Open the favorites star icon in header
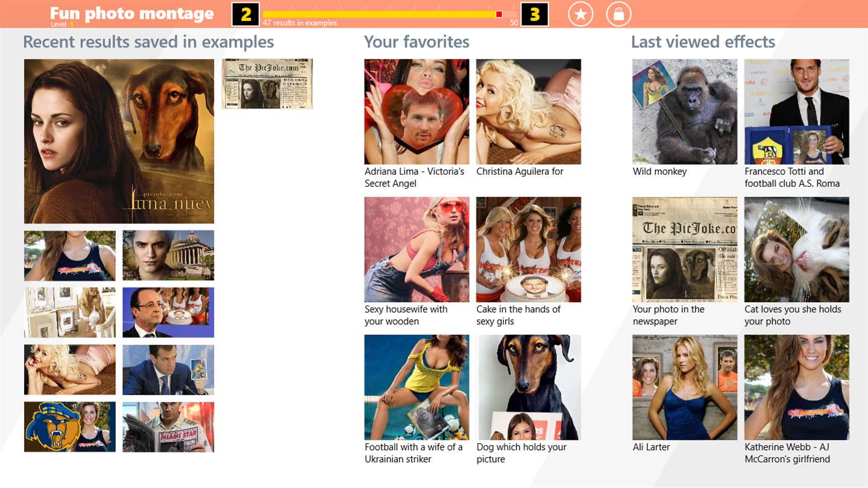Viewport: 868px width, 488px height. 580,14
